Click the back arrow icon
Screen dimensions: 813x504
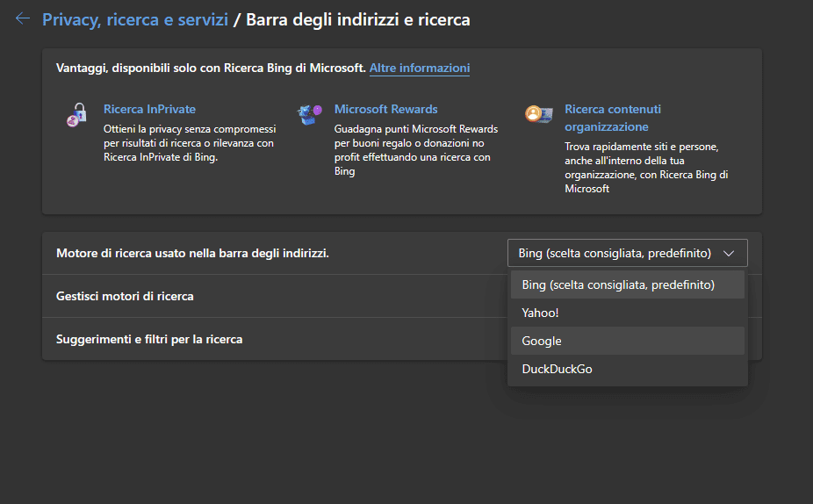(23, 18)
